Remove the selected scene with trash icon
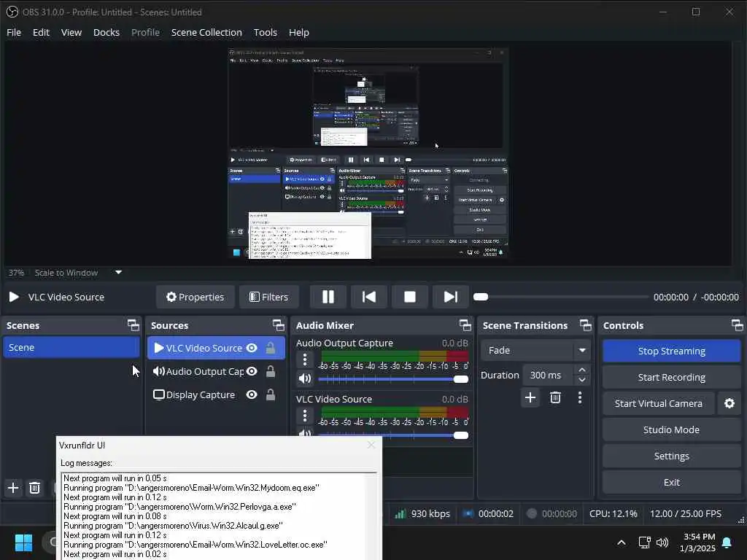Image resolution: width=747 pixels, height=560 pixels. (x=34, y=488)
